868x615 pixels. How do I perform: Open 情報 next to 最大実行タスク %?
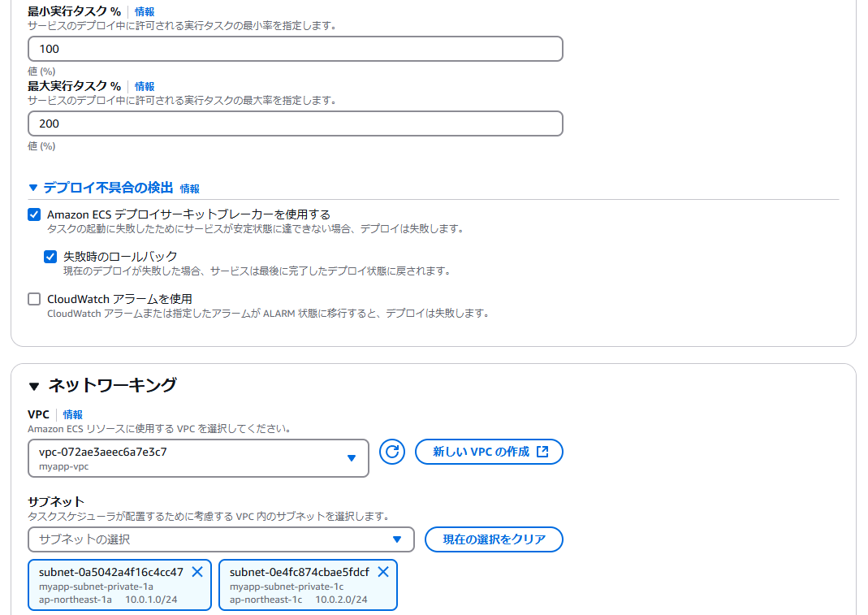[x=144, y=85]
